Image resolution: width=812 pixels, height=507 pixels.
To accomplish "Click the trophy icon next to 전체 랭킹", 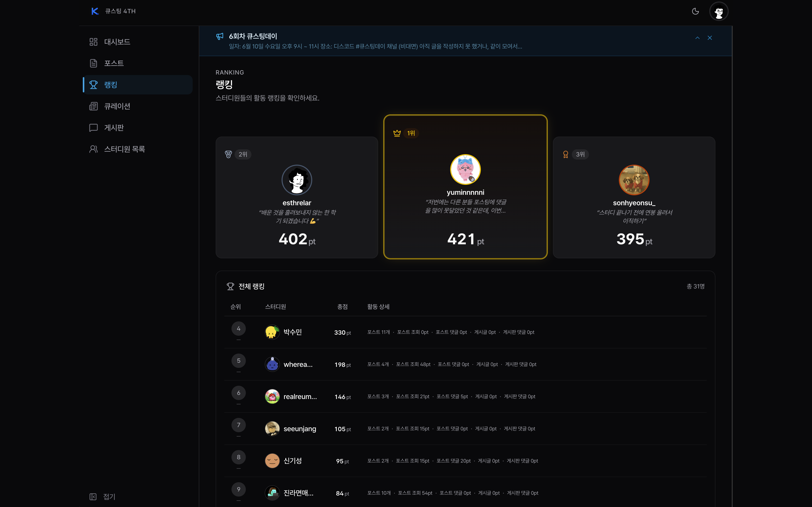I will pos(230,286).
